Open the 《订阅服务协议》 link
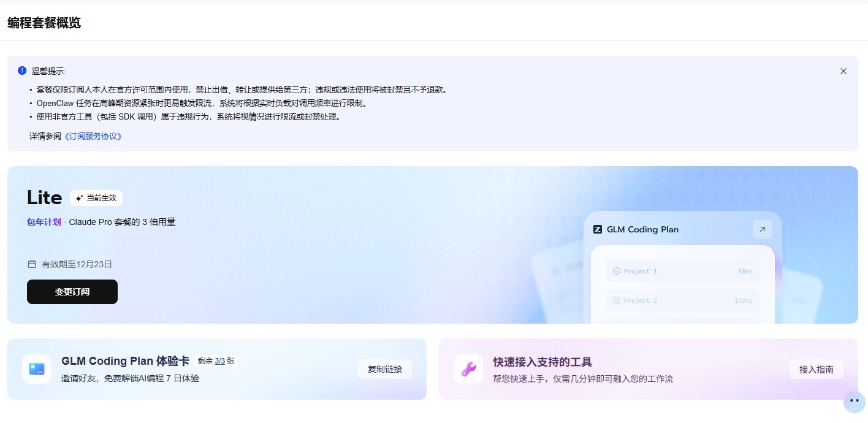The width and height of the screenshot is (868, 423). tap(93, 136)
